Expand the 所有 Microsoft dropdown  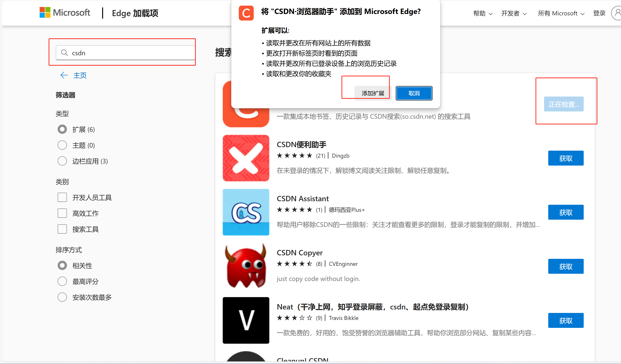(x=561, y=13)
